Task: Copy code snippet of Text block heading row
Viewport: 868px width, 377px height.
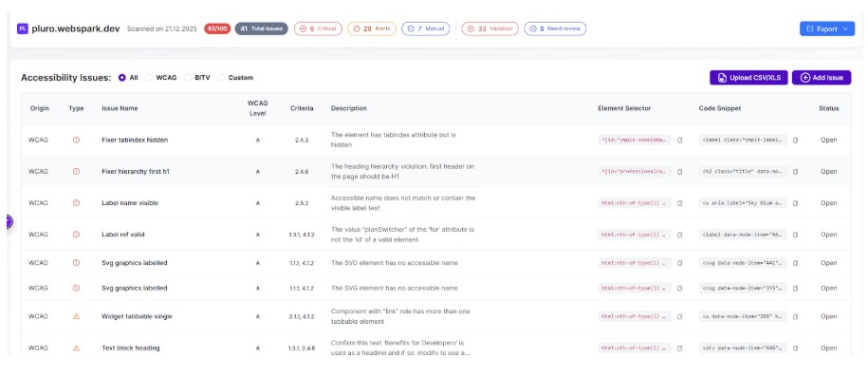Action: click(796, 349)
